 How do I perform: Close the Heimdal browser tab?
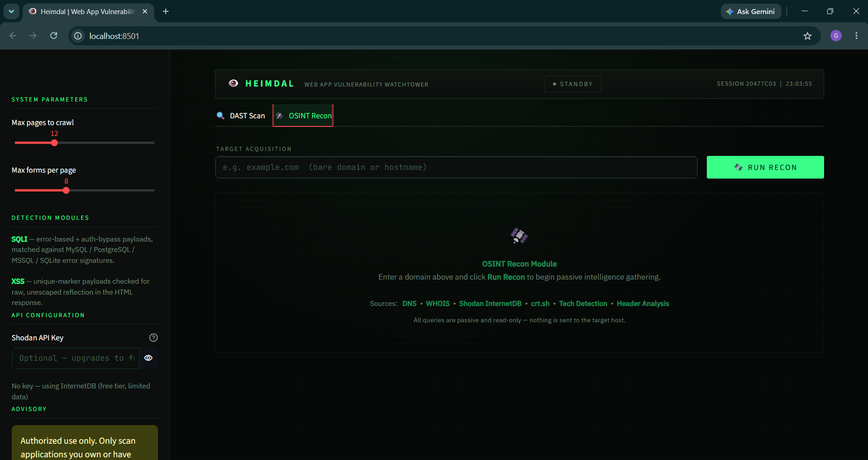(145, 11)
